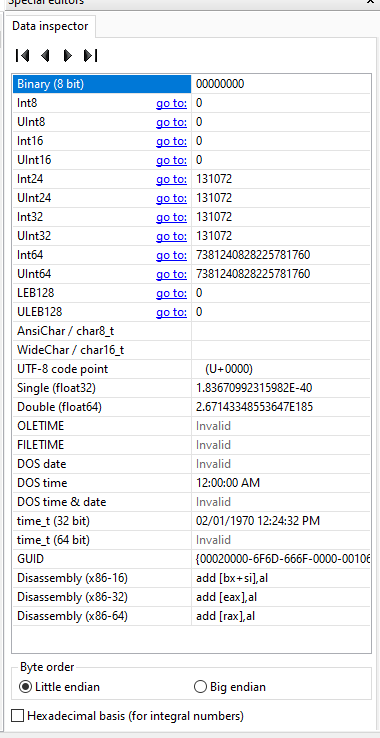This screenshot has height=738, width=380.
Task: Follow go to link for UInt8
Action: coord(171,122)
